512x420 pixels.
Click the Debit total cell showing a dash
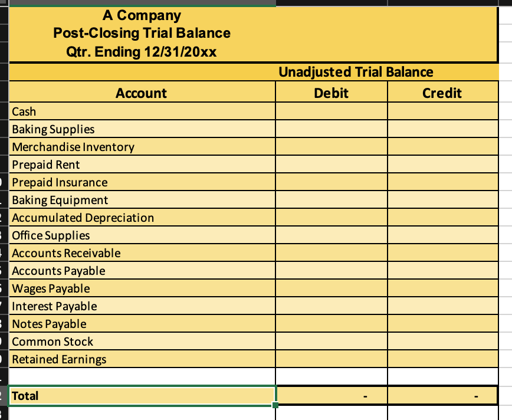coord(331,395)
